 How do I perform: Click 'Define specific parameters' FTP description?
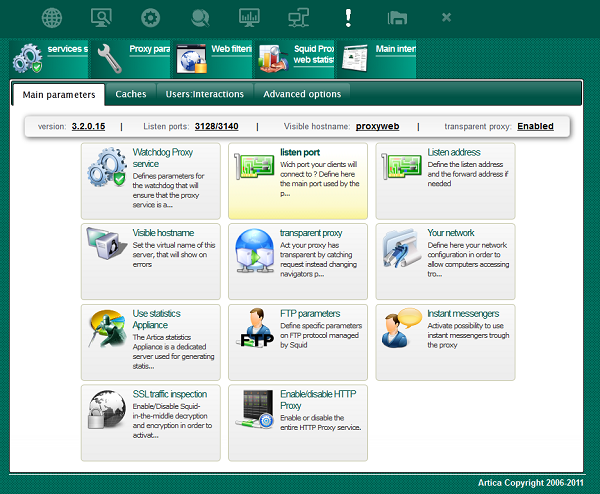(x=321, y=335)
